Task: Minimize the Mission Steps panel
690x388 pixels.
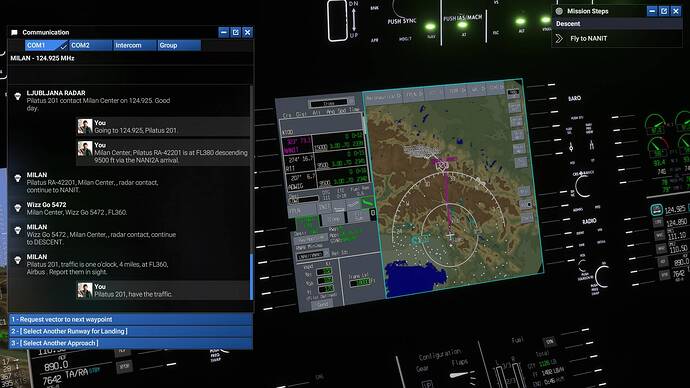Action: pos(652,11)
